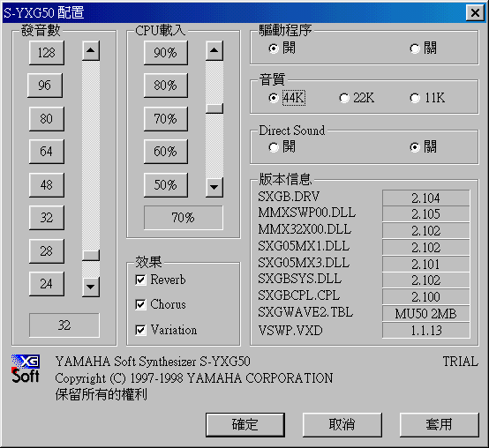This screenshot has width=489, height=448.
Task: Set CPU load to 80%
Action: [166, 86]
